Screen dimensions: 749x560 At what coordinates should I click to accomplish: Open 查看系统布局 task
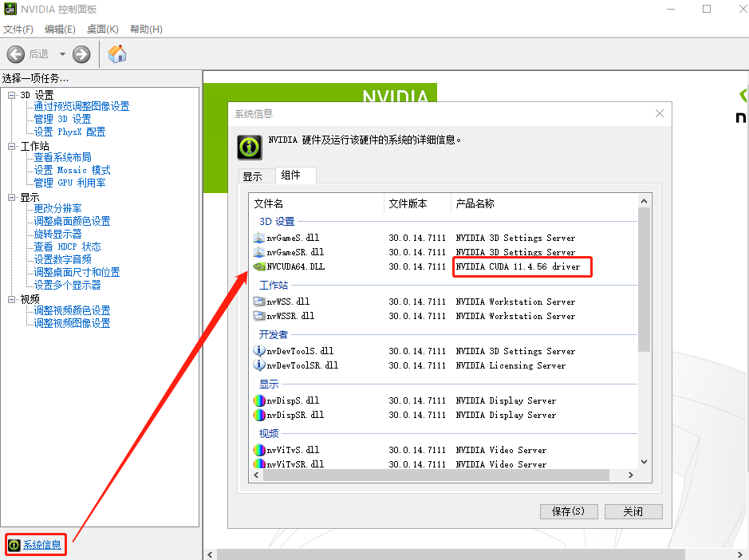(x=62, y=157)
